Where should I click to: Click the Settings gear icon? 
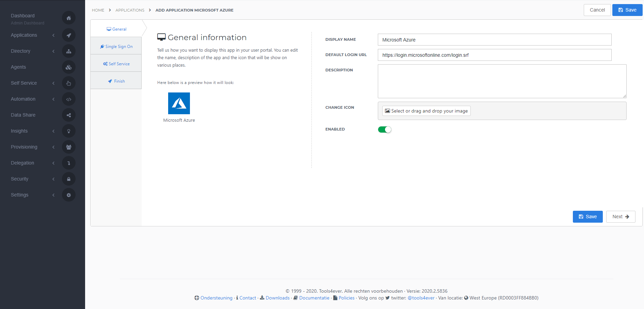69,195
